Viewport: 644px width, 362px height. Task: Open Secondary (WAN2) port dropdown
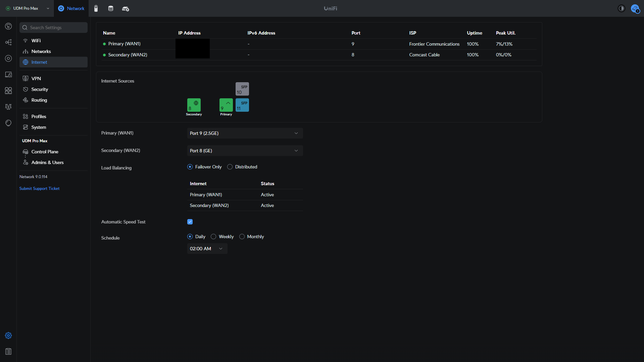coord(245,151)
